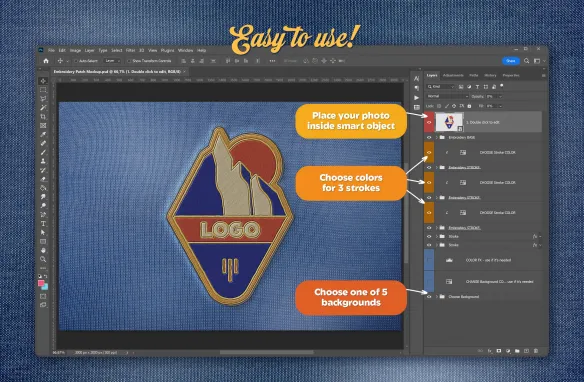
Task: Open the Filter menu
Action: coord(130,50)
